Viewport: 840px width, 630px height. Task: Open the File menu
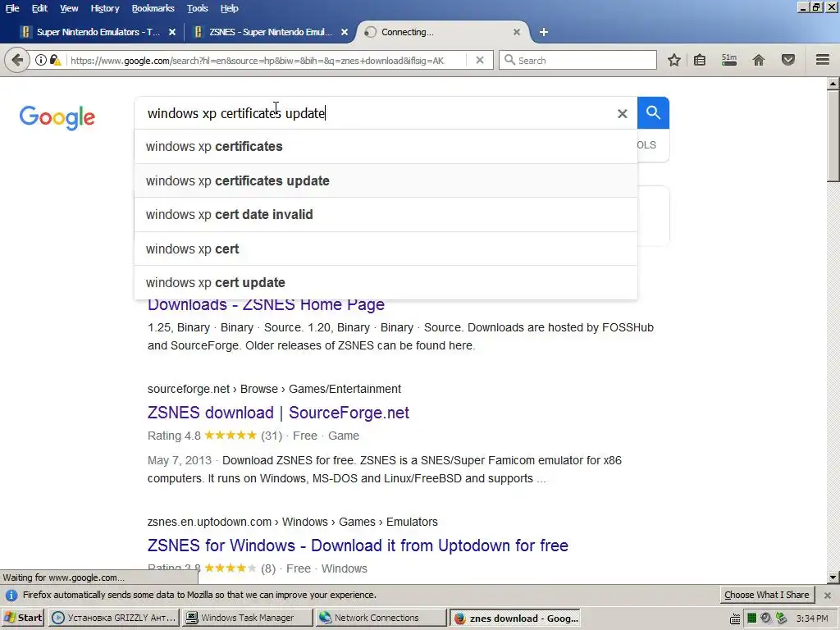(x=12, y=8)
